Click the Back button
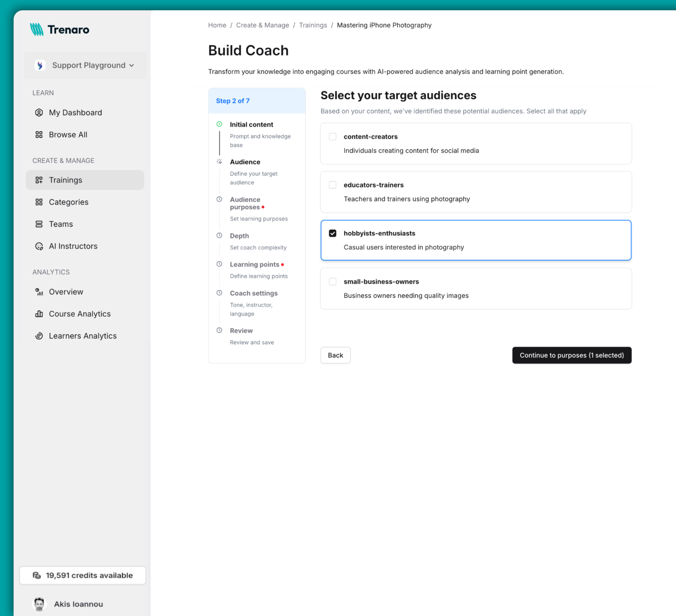 pos(335,355)
